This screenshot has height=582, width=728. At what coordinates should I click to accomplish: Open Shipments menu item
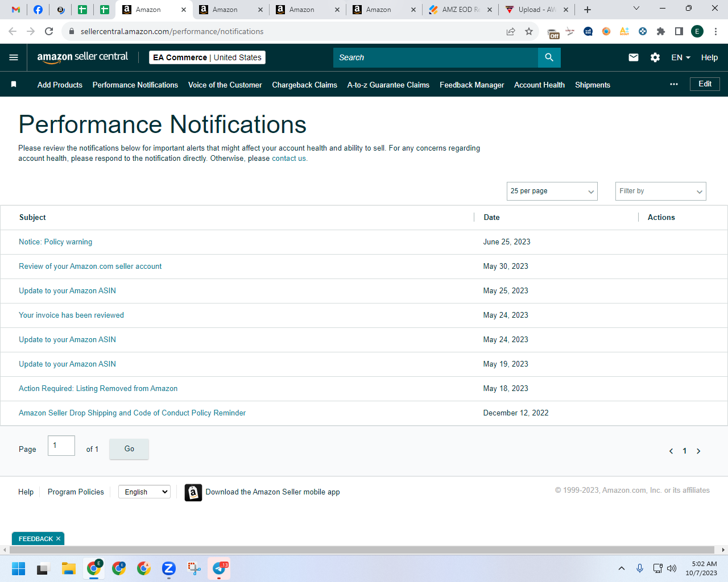click(x=593, y=85)
